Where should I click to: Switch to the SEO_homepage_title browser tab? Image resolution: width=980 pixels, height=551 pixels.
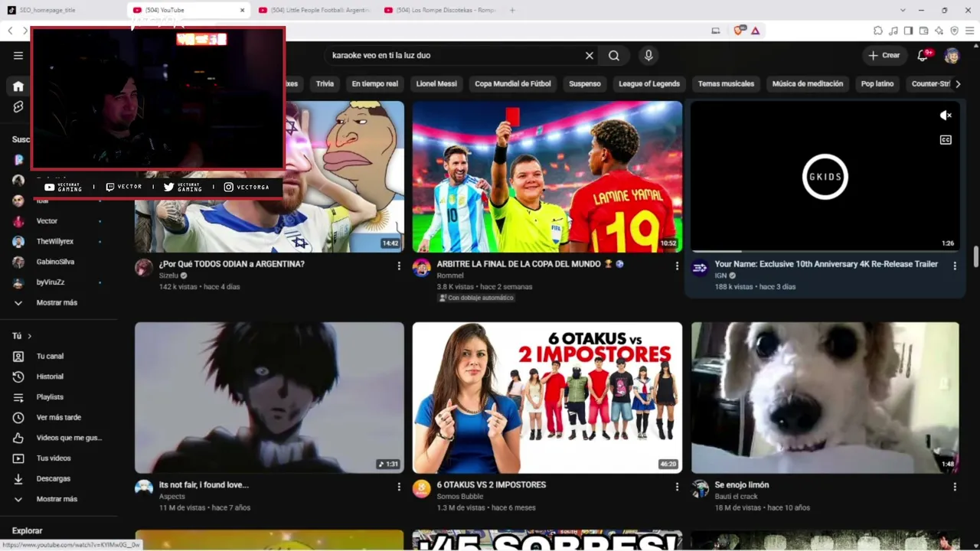coord(61,10)
